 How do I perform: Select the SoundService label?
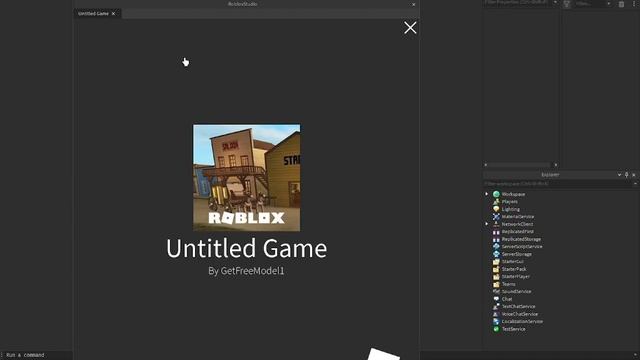coord(516,291)
